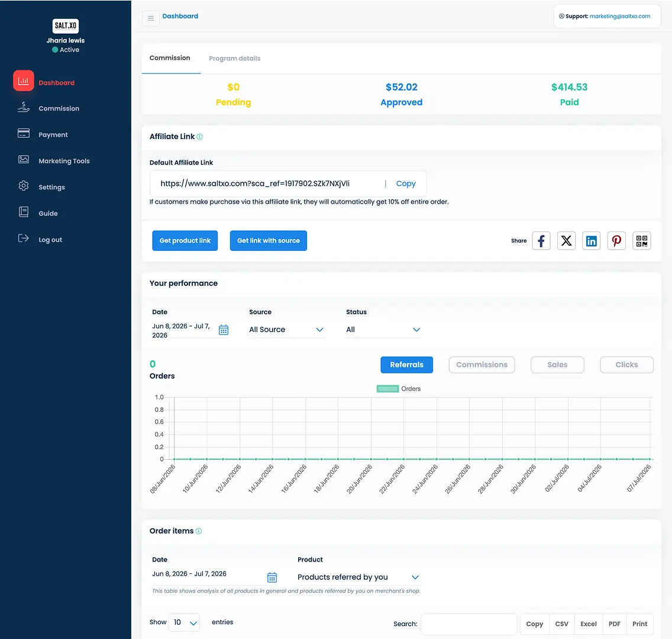Click the red Dashboard chart icon
672x639 pixels.
[24, 80]
